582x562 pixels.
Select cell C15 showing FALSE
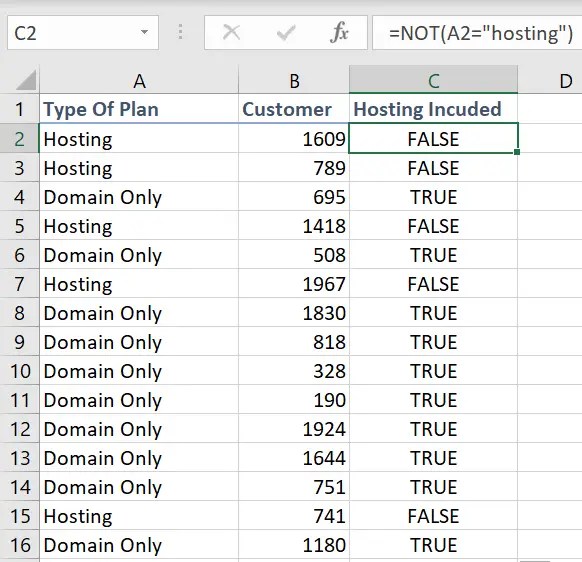pos(433,516)
